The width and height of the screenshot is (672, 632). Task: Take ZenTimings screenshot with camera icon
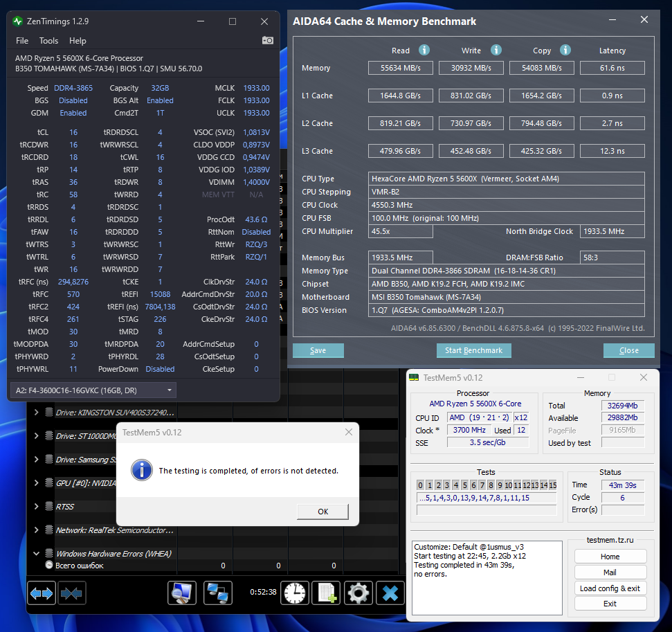(267, 40)
